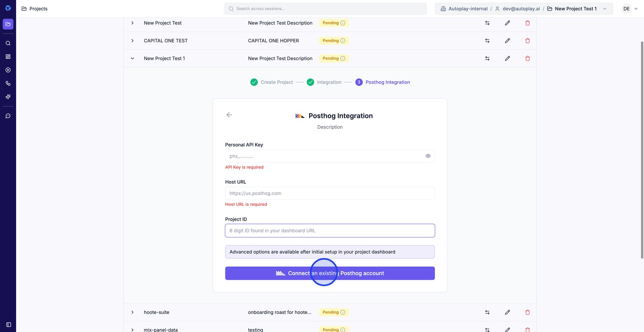This screenshot has width=644, height=332.
Task: Go to the Integration step
Action: [329, 82]
